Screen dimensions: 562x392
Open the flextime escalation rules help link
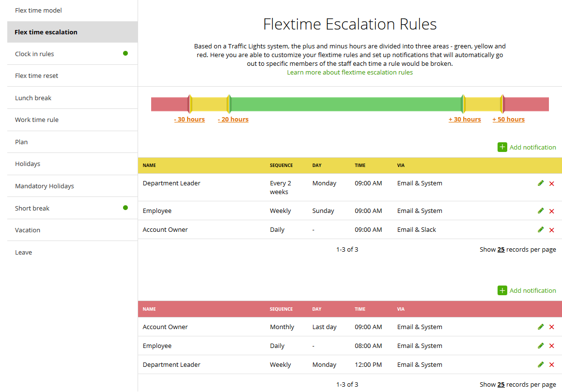(x=350, y=72)
